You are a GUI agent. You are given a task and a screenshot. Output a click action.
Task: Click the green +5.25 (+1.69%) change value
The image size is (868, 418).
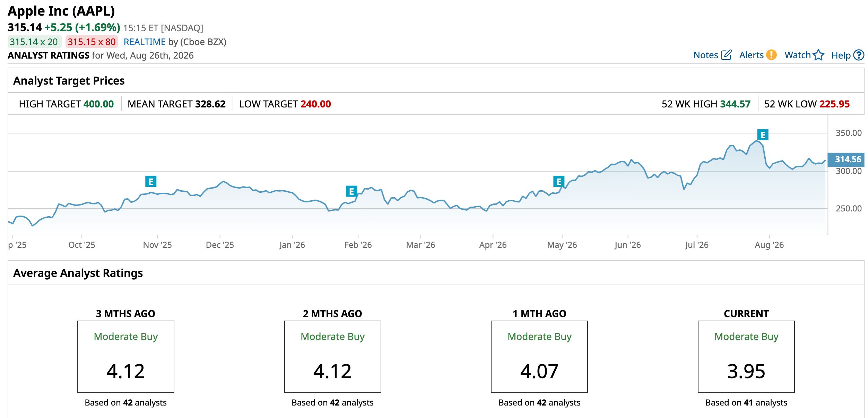82,27
